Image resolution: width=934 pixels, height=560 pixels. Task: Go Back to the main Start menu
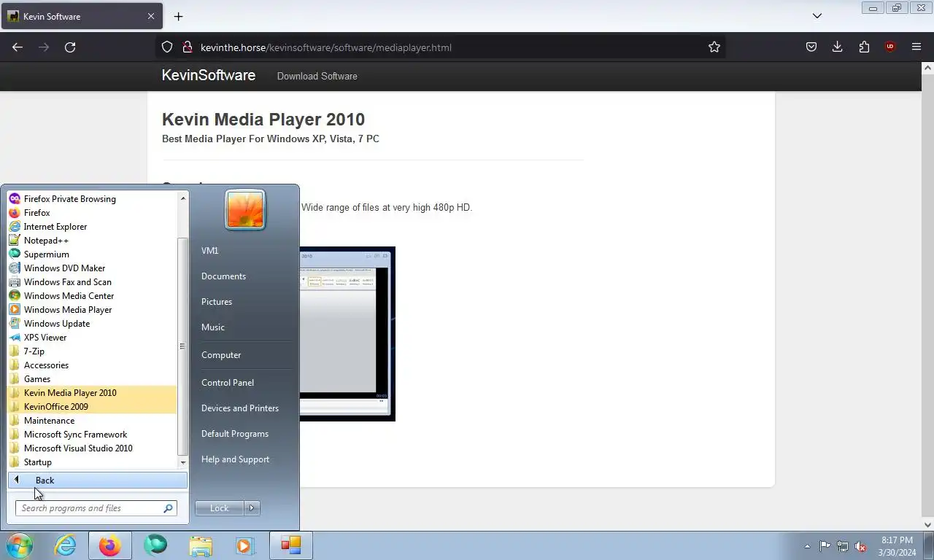pyautogui.click(x=98, y=480)
